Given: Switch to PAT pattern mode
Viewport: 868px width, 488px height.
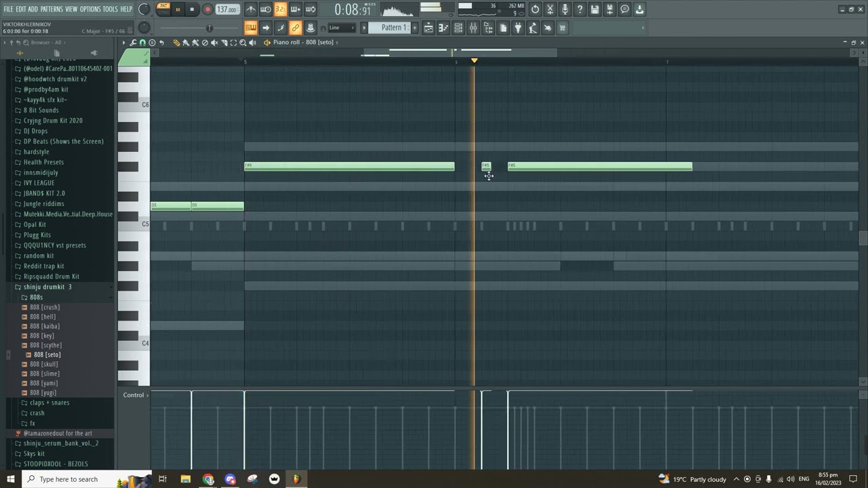Looking at the screenshot, I should tap(163, 6).
